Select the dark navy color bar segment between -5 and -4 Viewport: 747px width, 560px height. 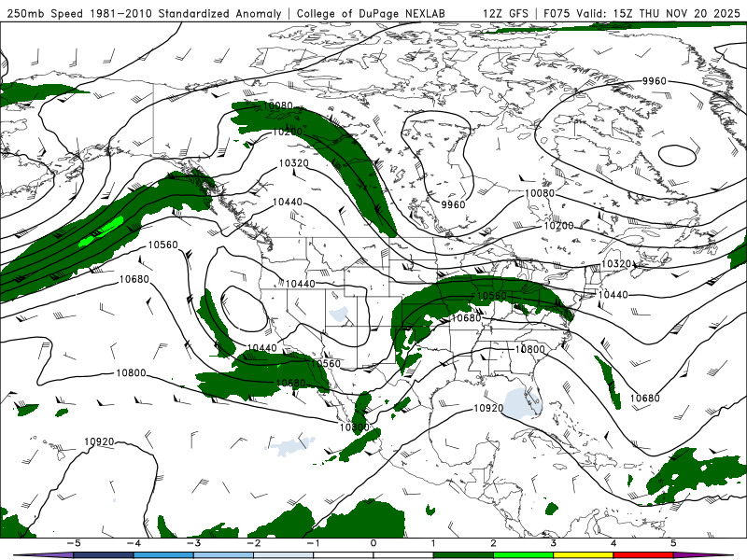[x=104, y=555]
